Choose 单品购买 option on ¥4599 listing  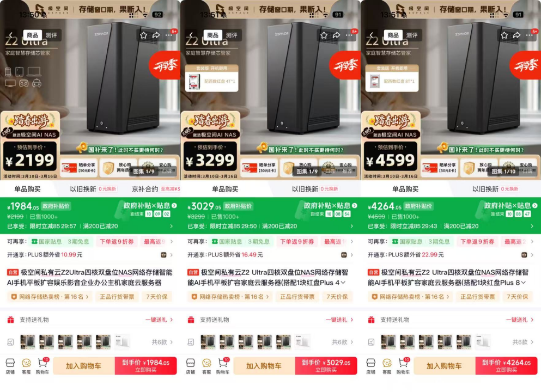(405, 189)
